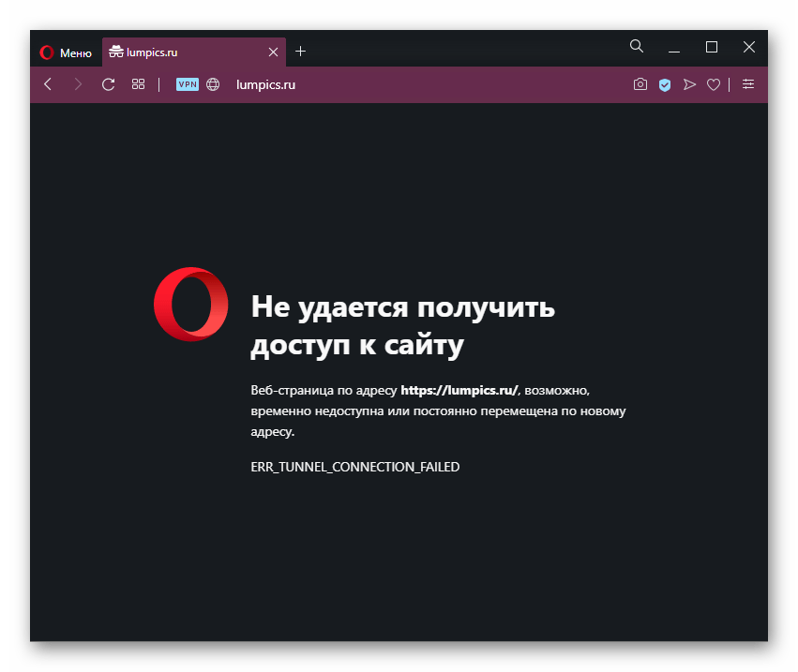
Task: Maximize the Opera window
Action: point(712,47)
